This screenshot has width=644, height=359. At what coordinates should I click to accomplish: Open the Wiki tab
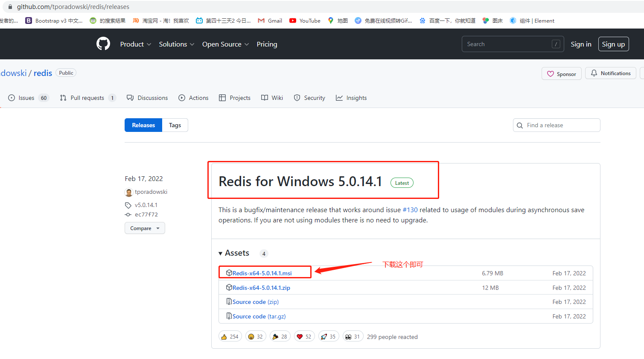coord(272,98)
